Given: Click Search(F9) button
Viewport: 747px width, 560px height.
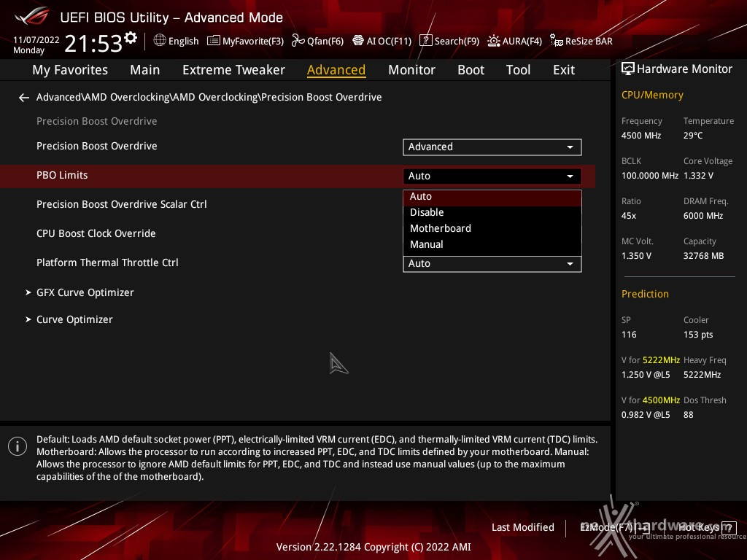Looking at the screenshot, I should coord(449,41).
